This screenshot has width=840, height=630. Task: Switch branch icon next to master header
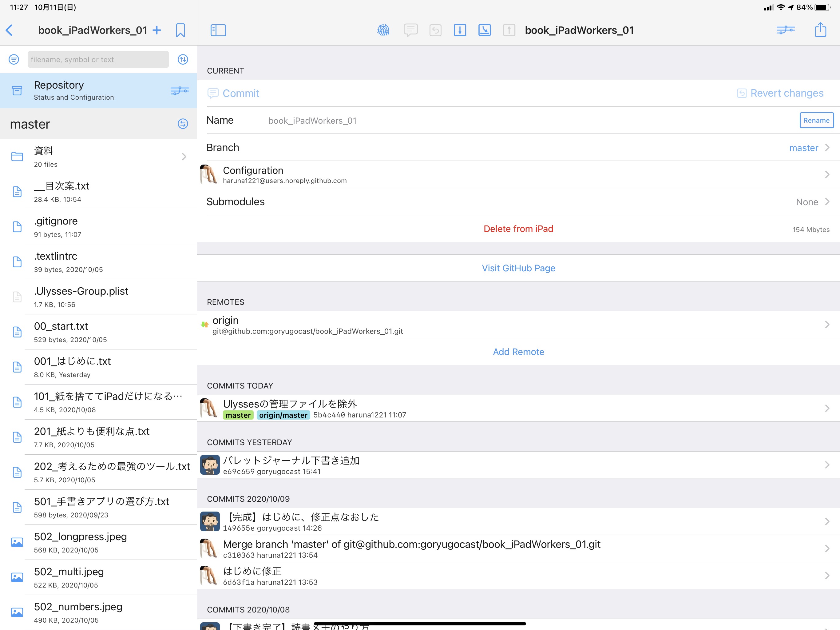point(183,124)
